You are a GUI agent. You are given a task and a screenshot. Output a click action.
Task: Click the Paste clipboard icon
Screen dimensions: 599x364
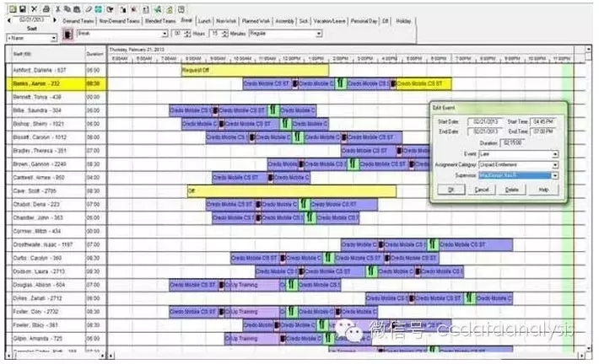77,8
